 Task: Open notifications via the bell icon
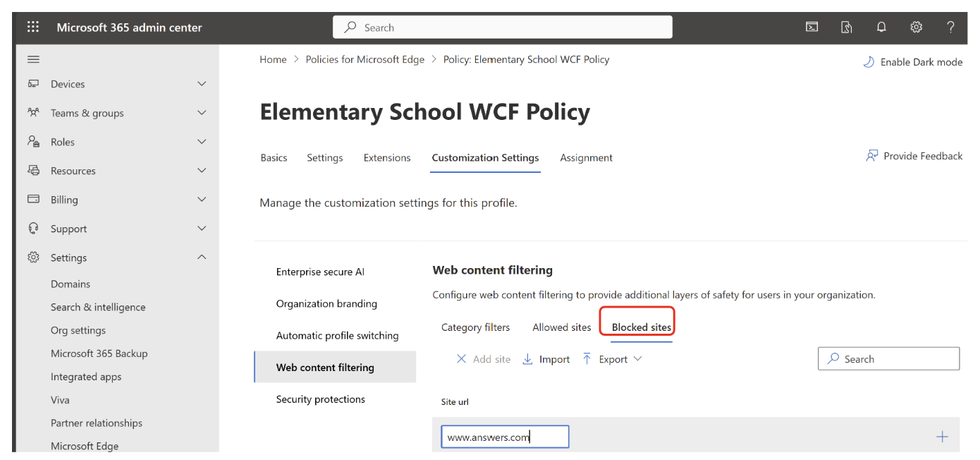tap(881, 27)
